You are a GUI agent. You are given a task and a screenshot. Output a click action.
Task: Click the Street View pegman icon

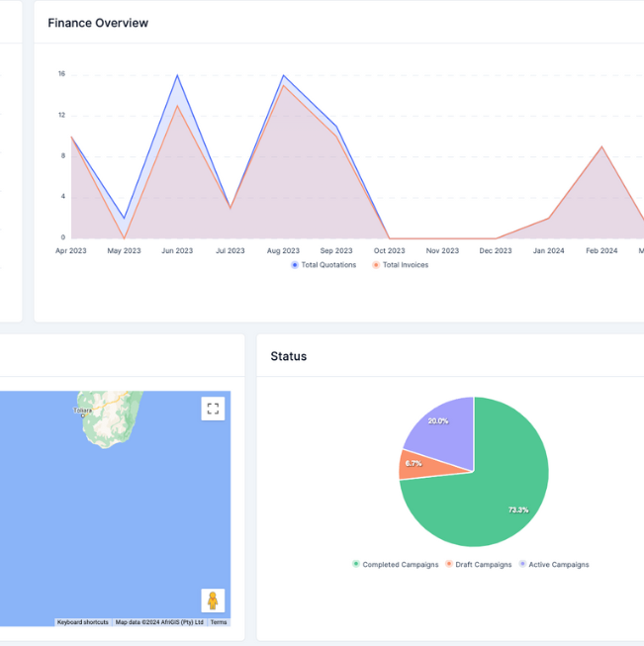(x=213, y=600)
